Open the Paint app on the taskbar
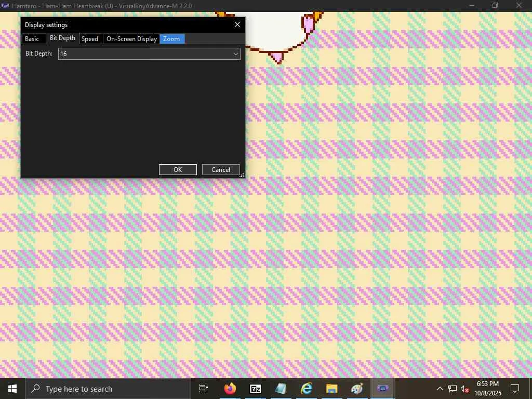532x399 pixels. (x=357, y=389)
